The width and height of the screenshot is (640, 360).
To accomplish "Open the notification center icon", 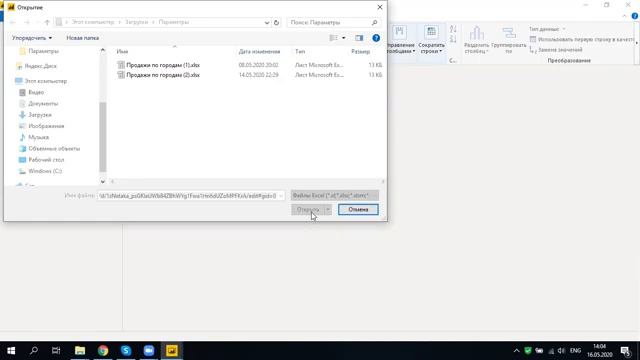I will pos(626,351).
